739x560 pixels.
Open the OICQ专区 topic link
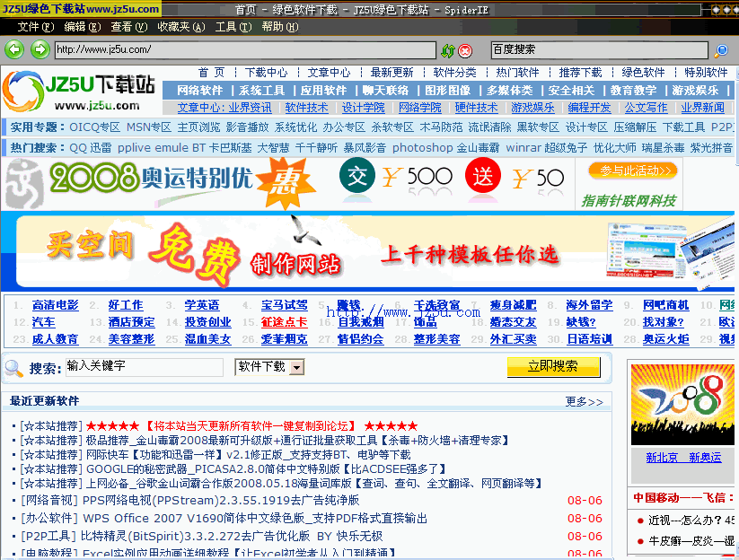pos(94,127)
